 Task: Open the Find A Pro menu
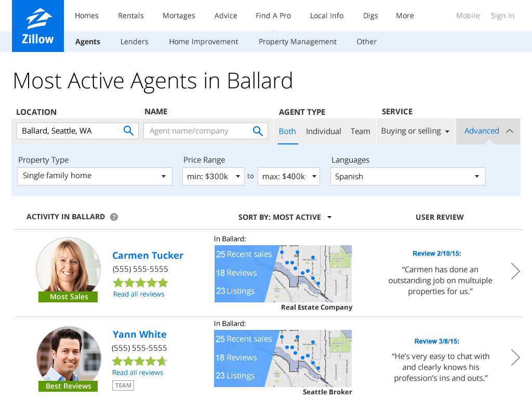[x=273, y=16]
